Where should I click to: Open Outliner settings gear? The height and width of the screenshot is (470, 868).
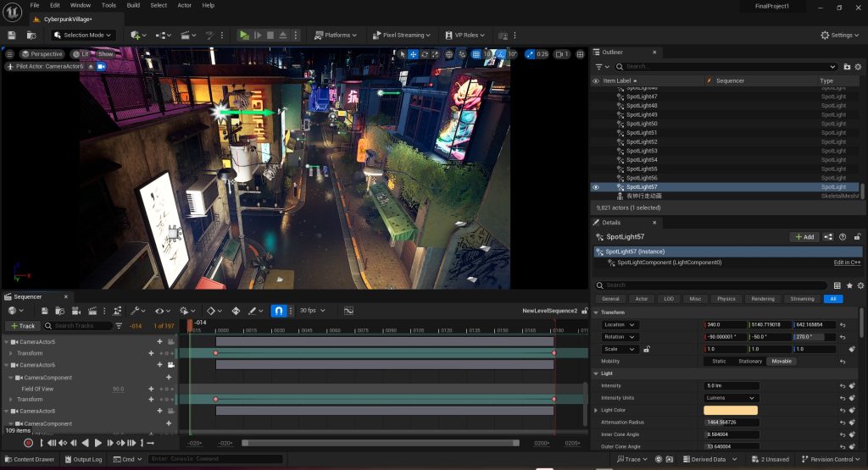tap(858, 66)
